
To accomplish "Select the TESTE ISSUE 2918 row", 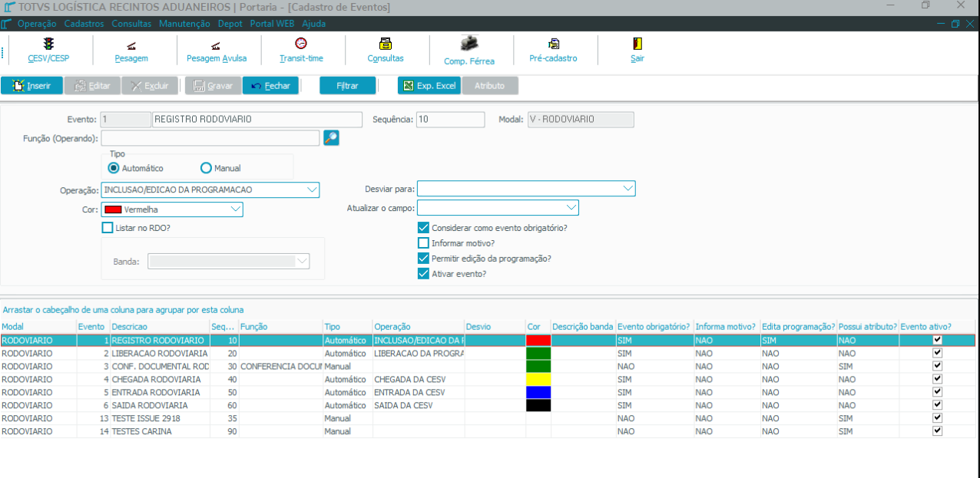I will (488, 418).
